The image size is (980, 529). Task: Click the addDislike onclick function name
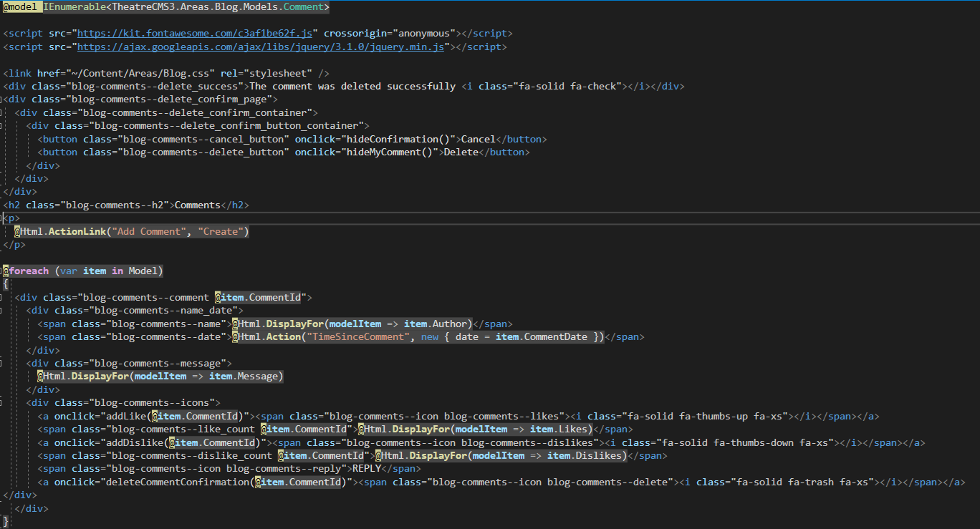pyautogui.click(x=135, y=442)
